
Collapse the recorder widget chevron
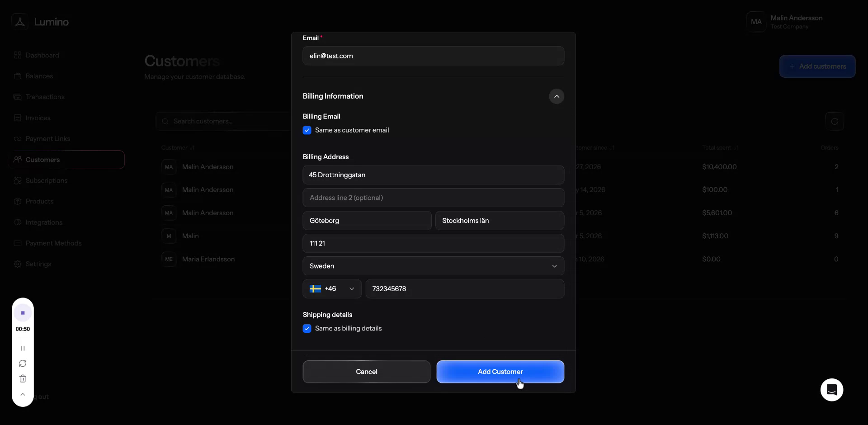tap(23, 395)
